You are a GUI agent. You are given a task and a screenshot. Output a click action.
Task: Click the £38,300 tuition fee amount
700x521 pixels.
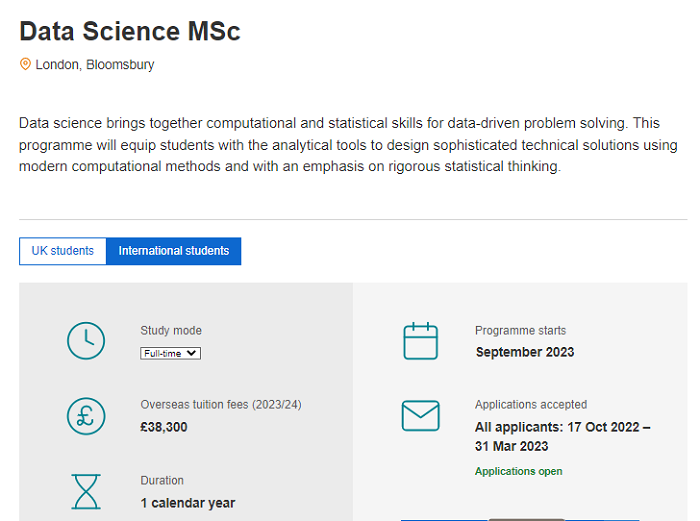click(164, 427)
